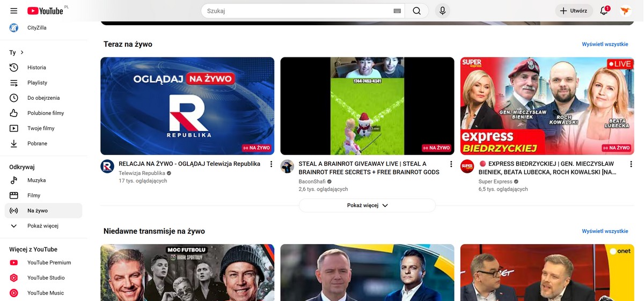Expand the Ty section chevron
This screenshot has width=644, height=301.
click(21, 53)
